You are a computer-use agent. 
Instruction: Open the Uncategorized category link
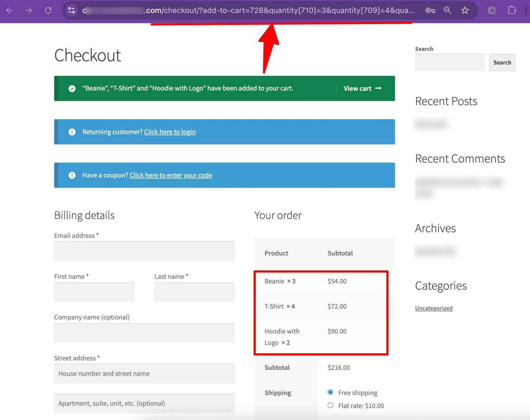click(433, 308)
